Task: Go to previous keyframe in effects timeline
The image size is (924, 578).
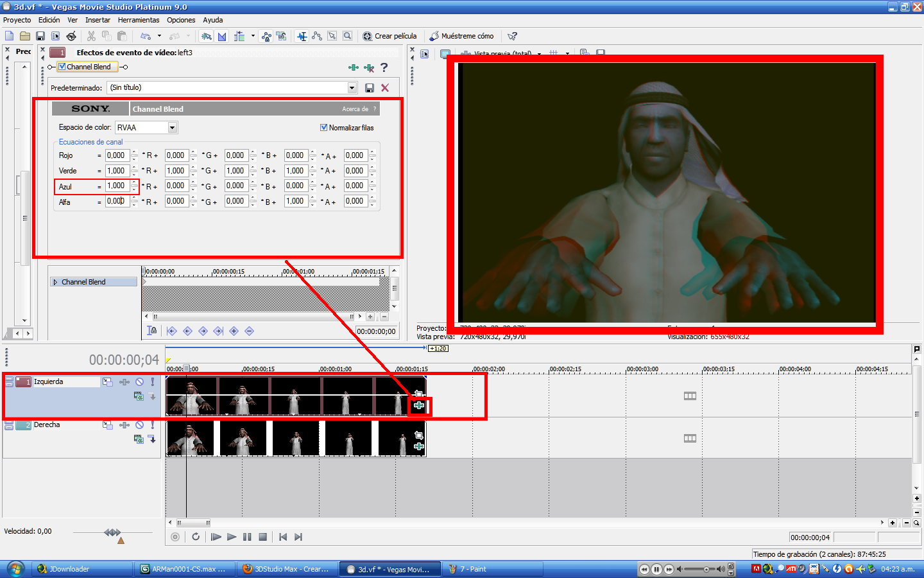Action: click(x=187, y=331)
